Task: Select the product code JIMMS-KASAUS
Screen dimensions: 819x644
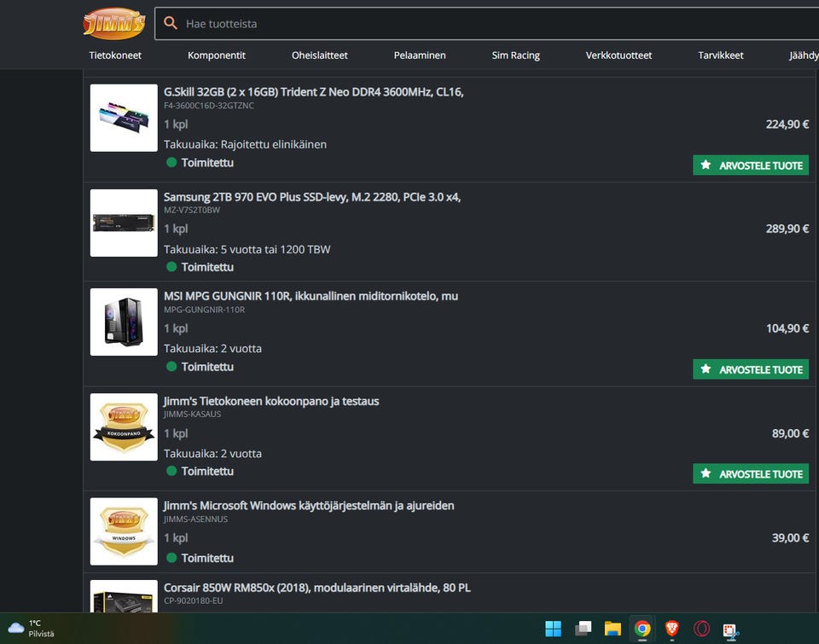Action: [x=192, y=415]
